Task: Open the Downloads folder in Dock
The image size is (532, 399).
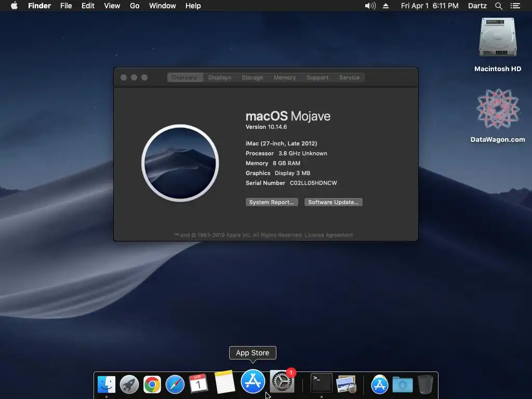Action: (403, 385)
